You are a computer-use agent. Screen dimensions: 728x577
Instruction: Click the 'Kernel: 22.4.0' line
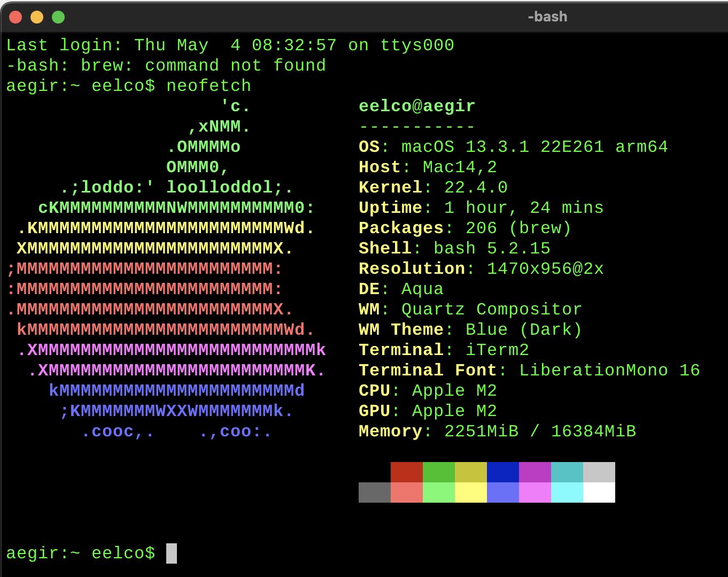(433, 188)
